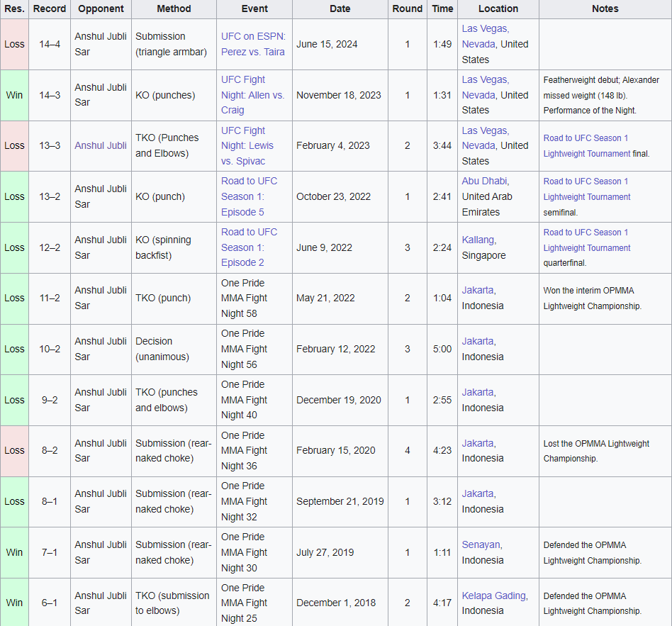Image resolution: width=672 pixels, height=626 pixels.
Task: Select the Win result cell in 7–1 row
Action: (x=15, y=552)
